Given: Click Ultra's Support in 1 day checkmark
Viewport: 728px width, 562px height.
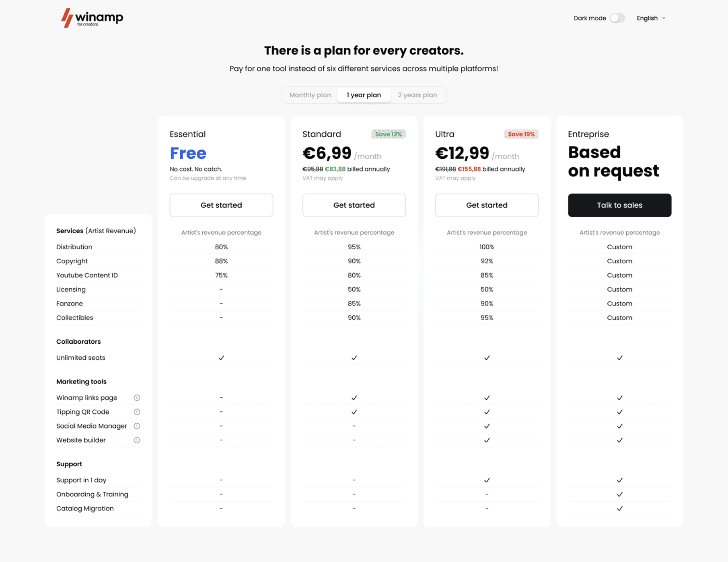Looking at the screenshot, I should (x=487, y=480).
